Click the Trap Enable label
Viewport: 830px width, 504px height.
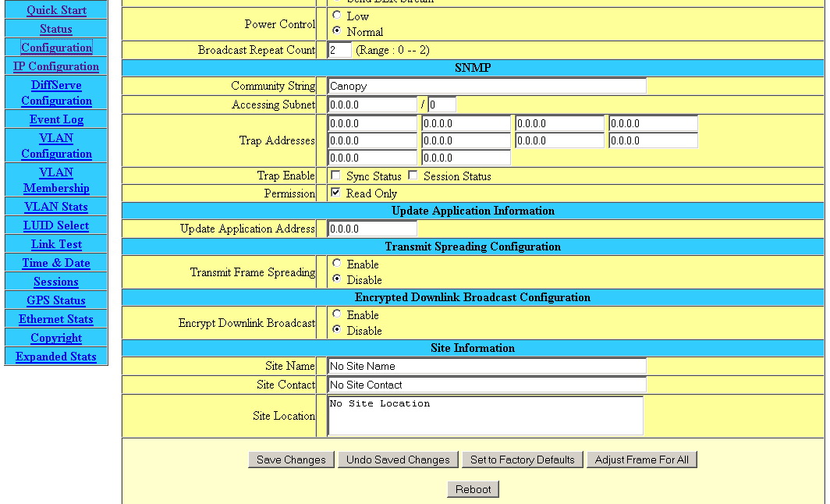(x=286, y=176)
